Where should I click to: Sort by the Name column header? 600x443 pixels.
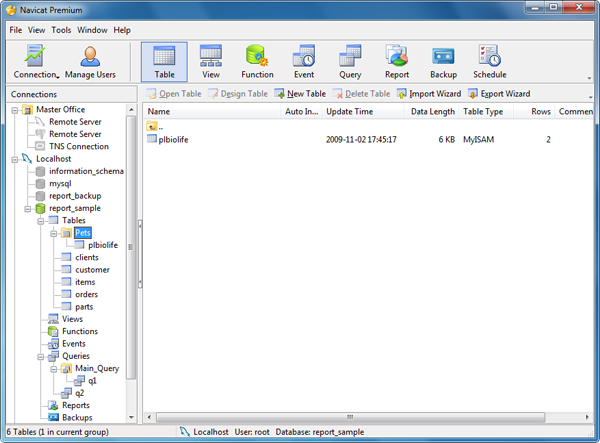tap(213, 112)
